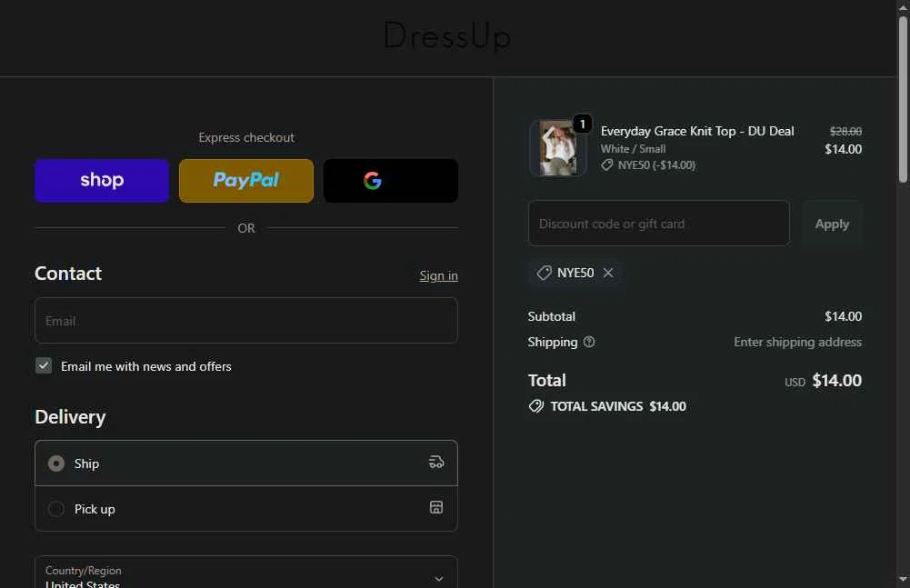The width and height of the screenshot is (910, 588).
Task: Click the 'Everyday Grace Knit Top - DU Deal' text
Action: tap(697, 131)
